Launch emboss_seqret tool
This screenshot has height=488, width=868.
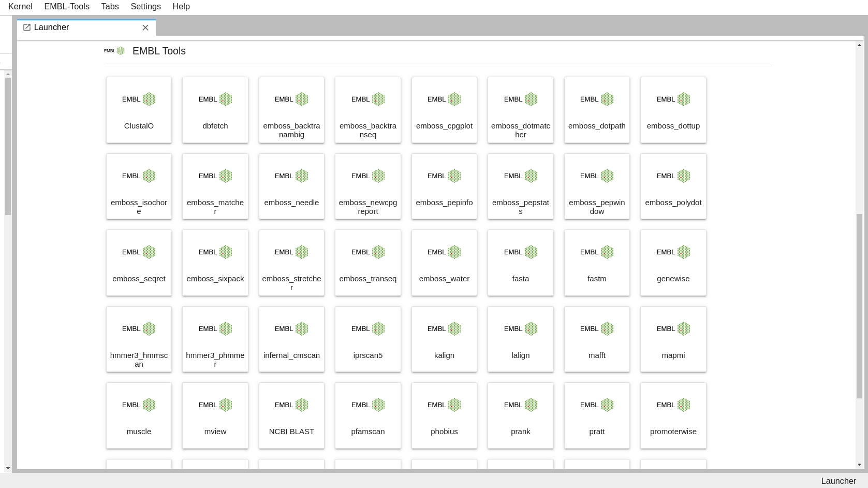[139, 263]
